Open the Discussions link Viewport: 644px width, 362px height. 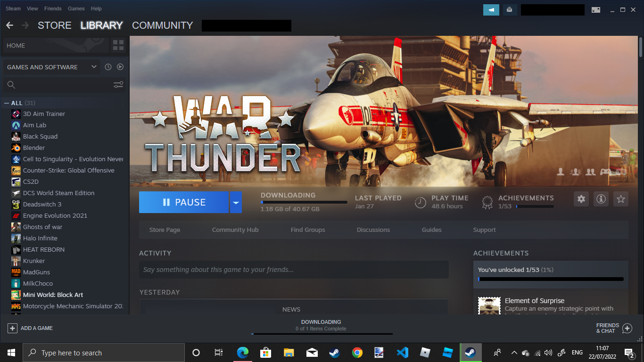[x=373, y=230]
